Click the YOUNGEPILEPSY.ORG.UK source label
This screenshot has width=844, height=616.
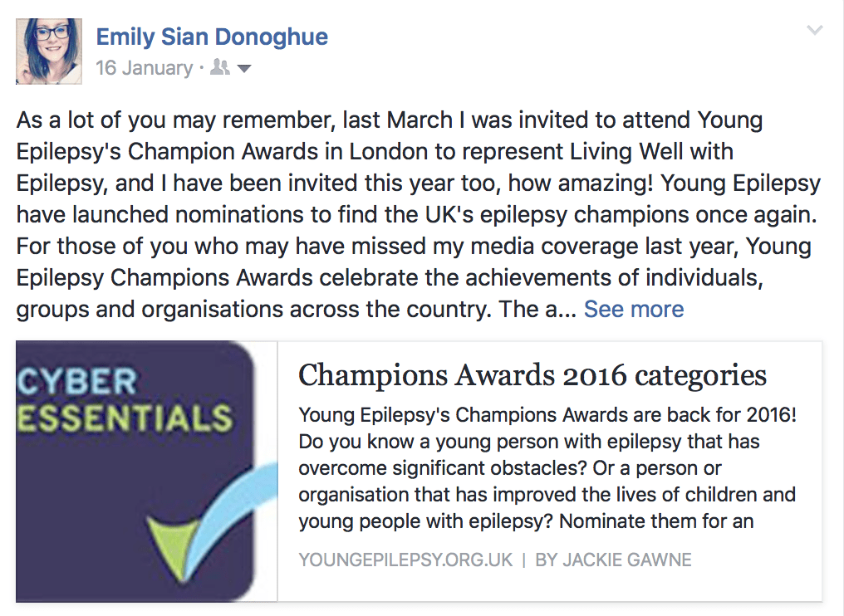click(405, 560)
